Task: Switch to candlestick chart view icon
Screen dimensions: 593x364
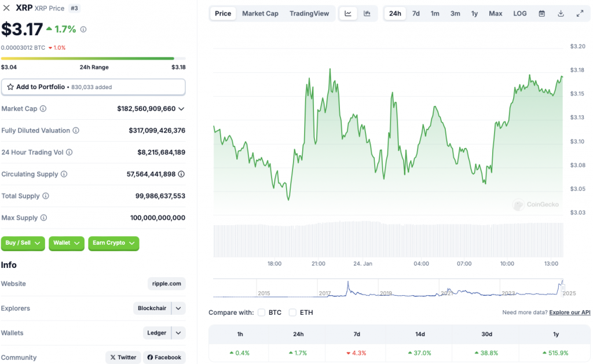Action: (x=367, y=14)
